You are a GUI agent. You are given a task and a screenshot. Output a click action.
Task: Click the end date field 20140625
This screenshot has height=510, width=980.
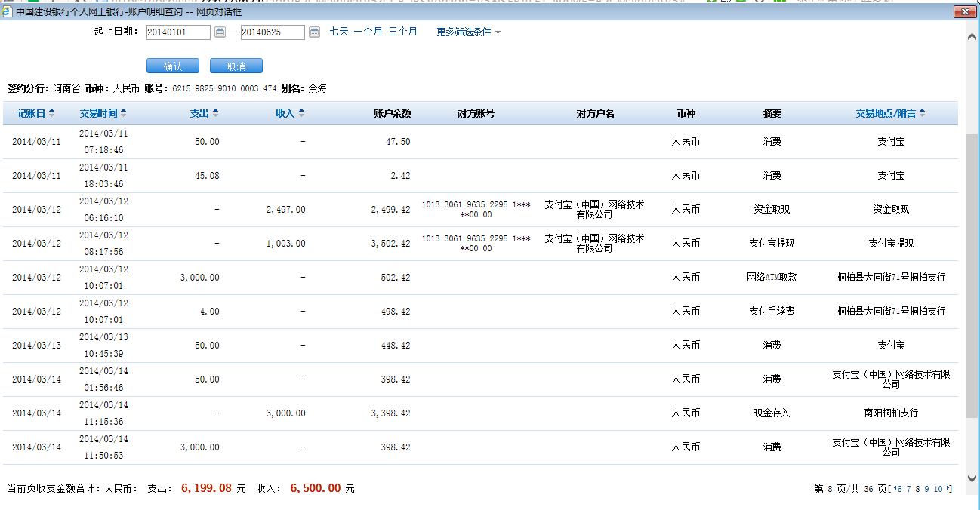[272, 32]
